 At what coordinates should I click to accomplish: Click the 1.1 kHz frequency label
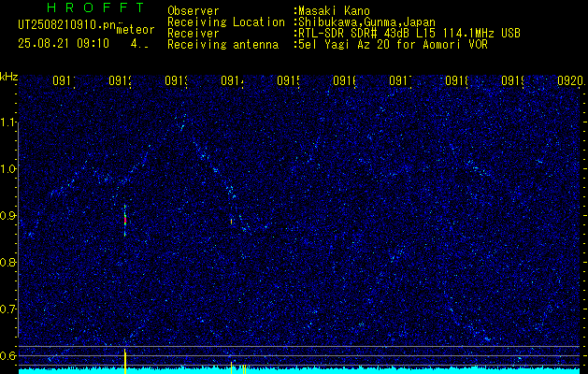7,122
